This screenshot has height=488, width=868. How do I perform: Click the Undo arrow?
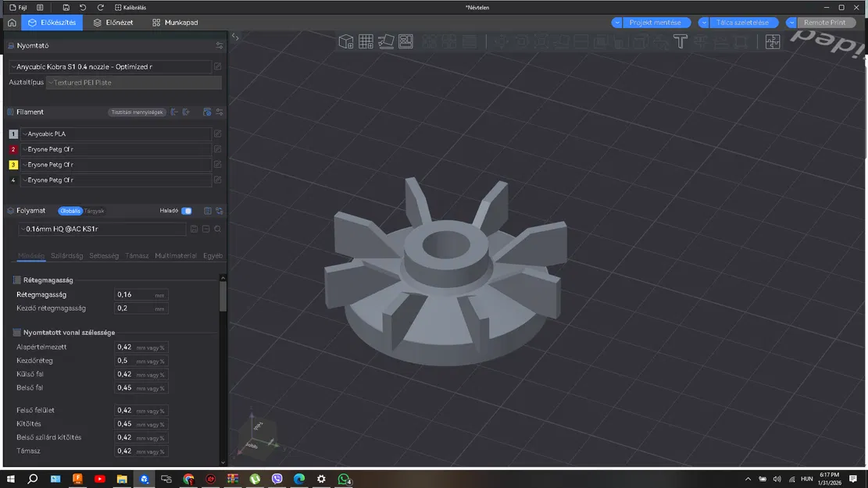(83, 8)
